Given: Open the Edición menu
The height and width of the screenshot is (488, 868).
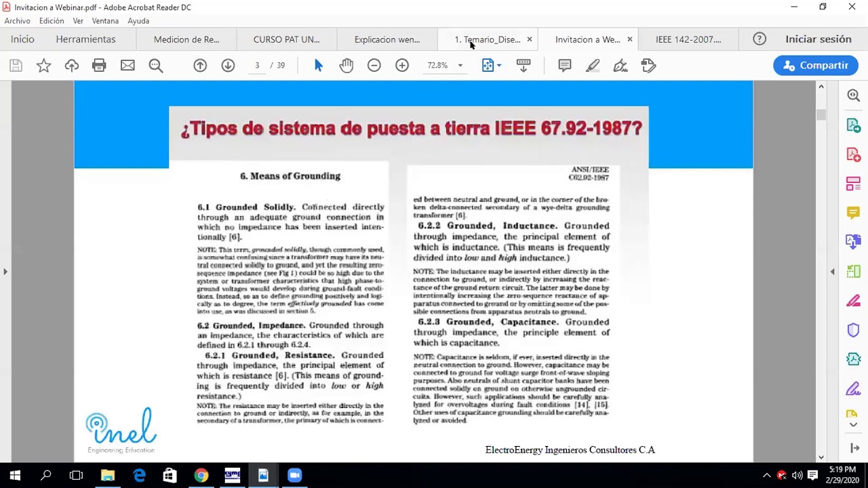Looking at the screenshot, I should click(x=52, y=21).
